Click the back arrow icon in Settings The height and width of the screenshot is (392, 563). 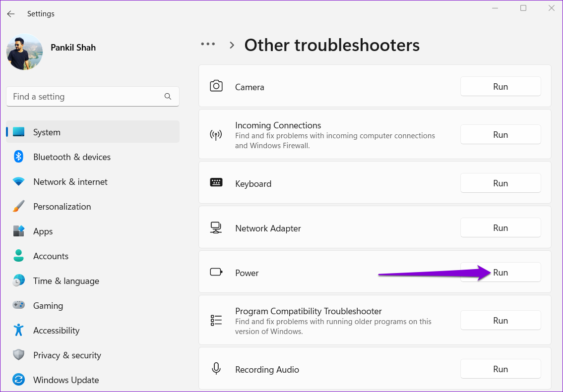[11, 14]
